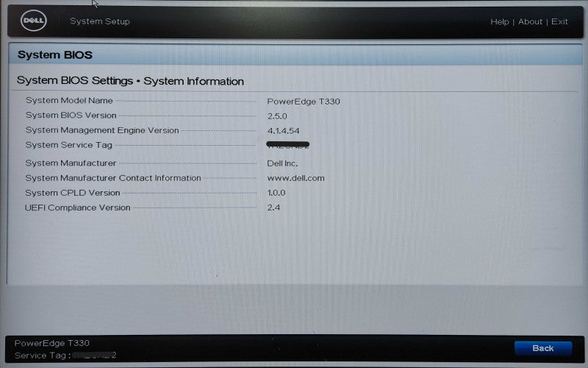Click the Exit link
The width and height of the screenshot is (588, 368).
[559, 22]
